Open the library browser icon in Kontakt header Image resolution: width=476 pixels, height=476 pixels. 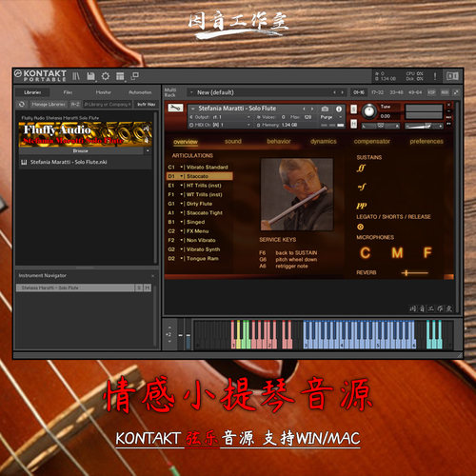(x=76, y=76)
